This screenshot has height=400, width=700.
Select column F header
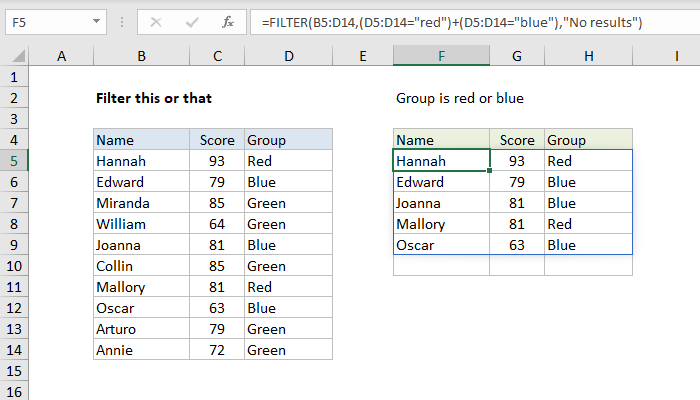pos(441,56)
